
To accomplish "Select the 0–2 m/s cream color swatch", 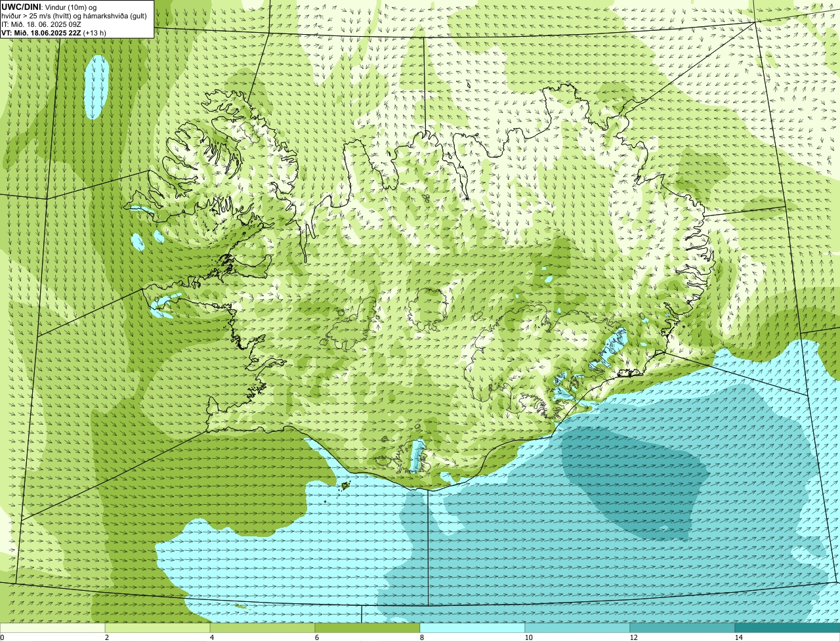I will 52,628.
